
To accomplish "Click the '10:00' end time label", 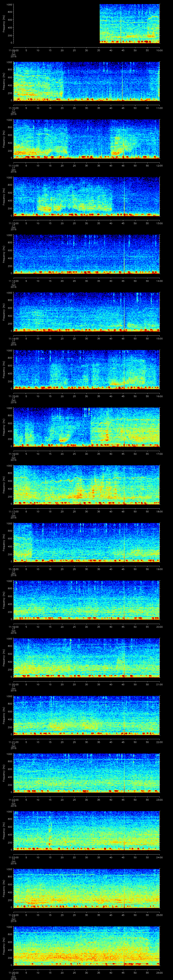I will point(159,50).
